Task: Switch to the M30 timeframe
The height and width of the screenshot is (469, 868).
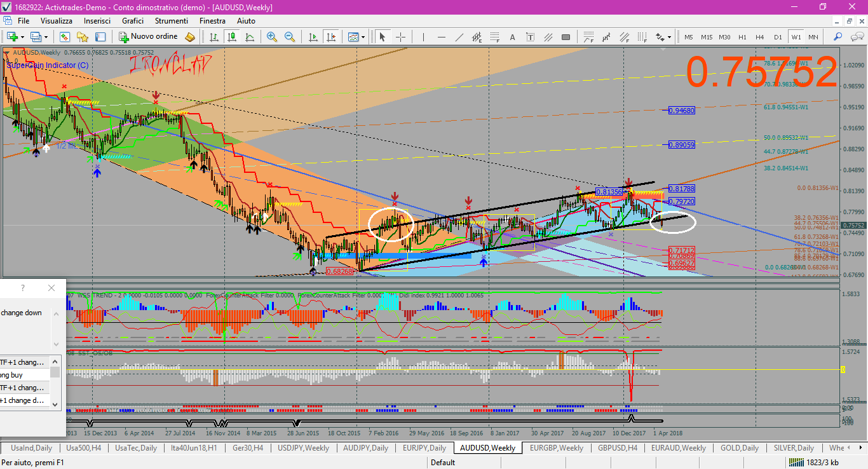Action: (724, 37)
